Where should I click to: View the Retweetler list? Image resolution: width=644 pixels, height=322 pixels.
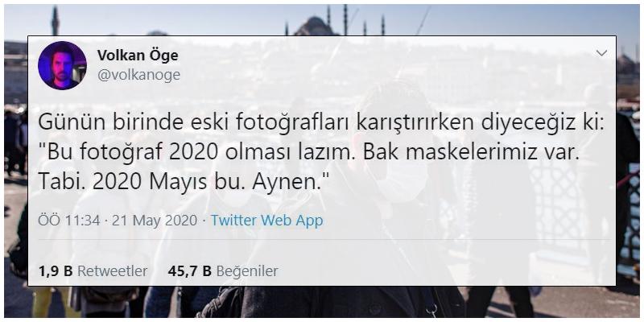click(x=112, y=271)
